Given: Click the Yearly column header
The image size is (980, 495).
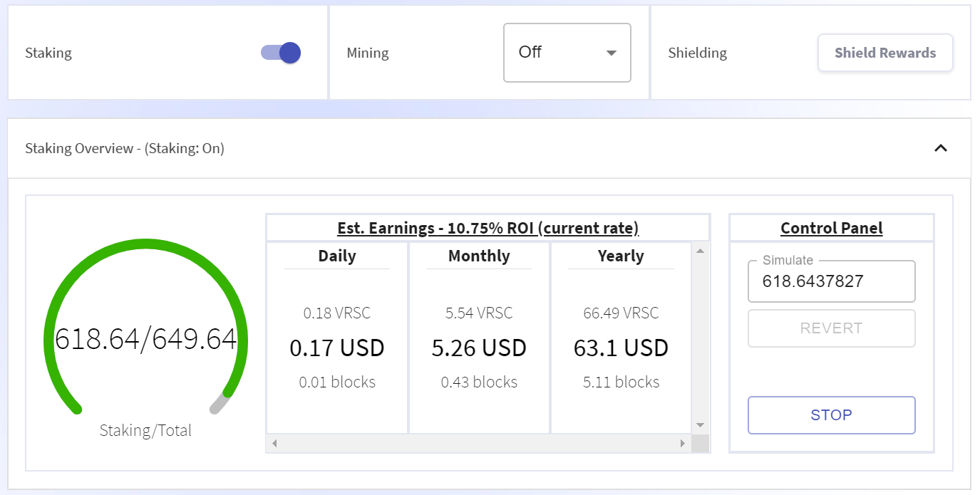Looking at the screenshot, I should (621, 256).
